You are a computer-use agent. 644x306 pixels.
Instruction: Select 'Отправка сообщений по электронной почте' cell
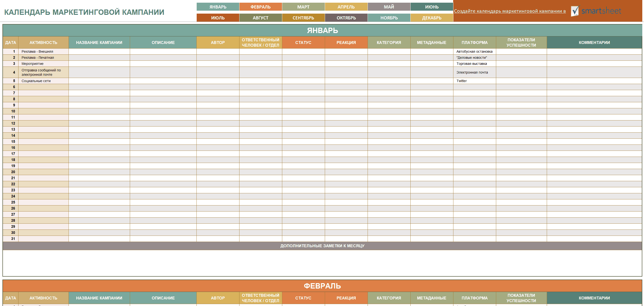point(44,72)
